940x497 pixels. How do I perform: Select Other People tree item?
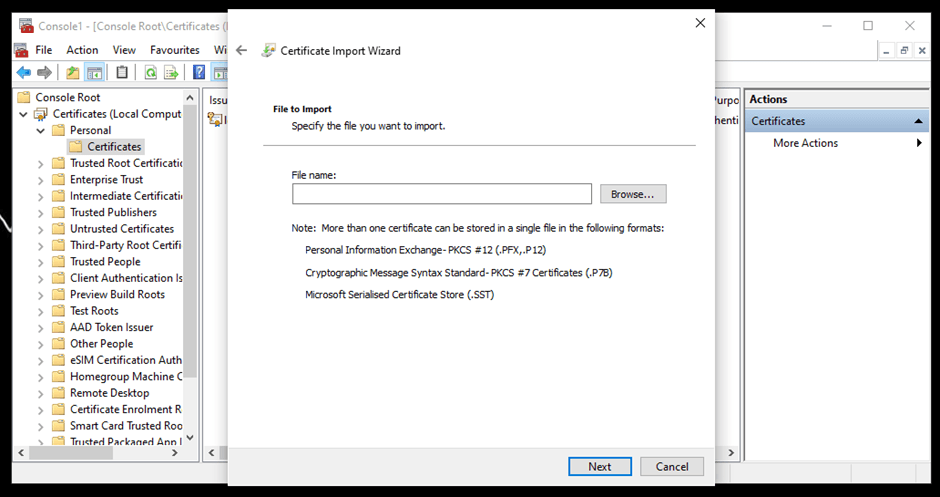click(x=101, y=344)
